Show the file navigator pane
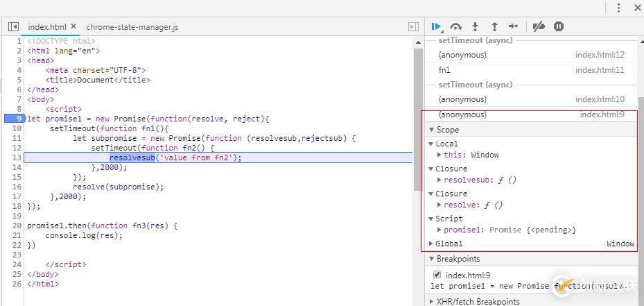The image size is (644, 306). pos(13,27)
